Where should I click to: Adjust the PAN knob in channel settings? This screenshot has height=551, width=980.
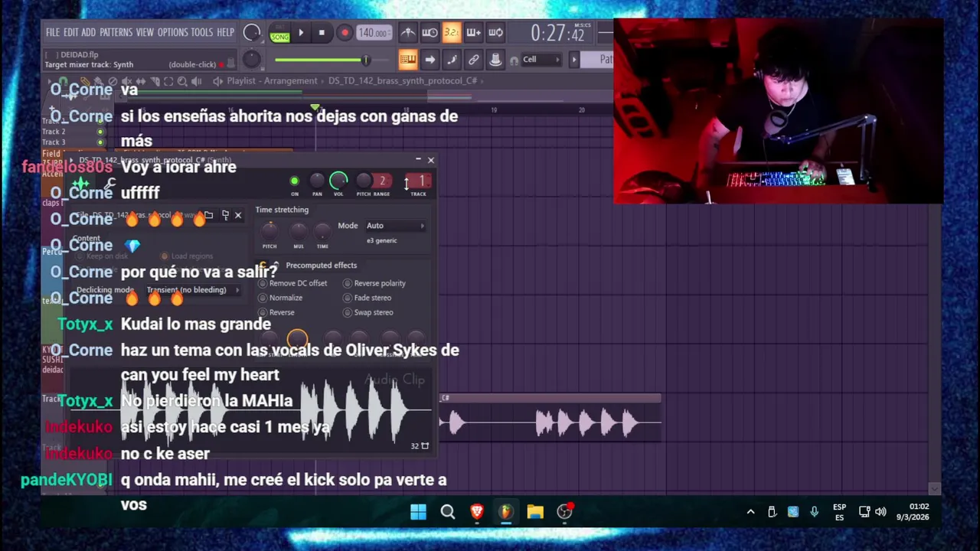click(317, 181)
